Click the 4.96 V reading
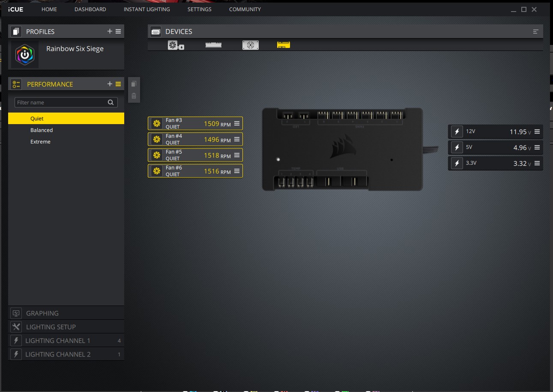 pyautogui.click(x=522, y=148)
